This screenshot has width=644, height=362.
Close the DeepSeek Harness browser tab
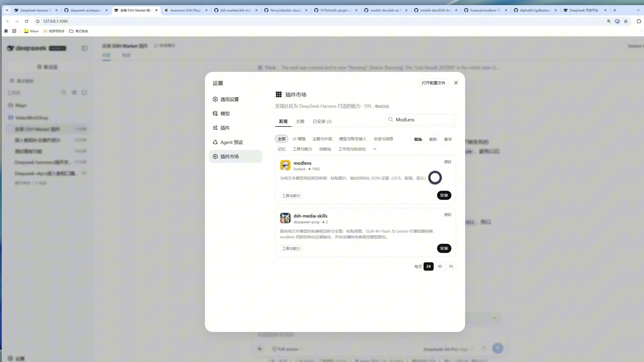click(x=56, y=10)
